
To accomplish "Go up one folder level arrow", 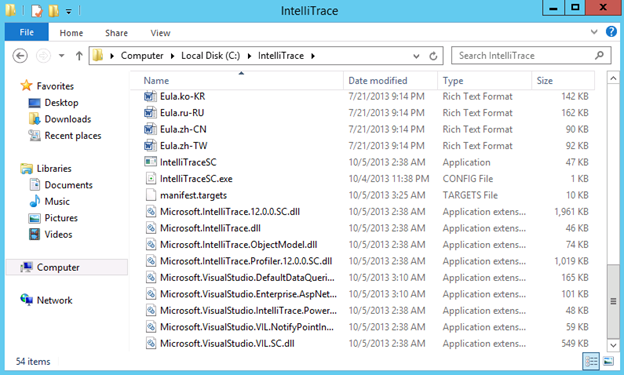I will click(79, 56).
